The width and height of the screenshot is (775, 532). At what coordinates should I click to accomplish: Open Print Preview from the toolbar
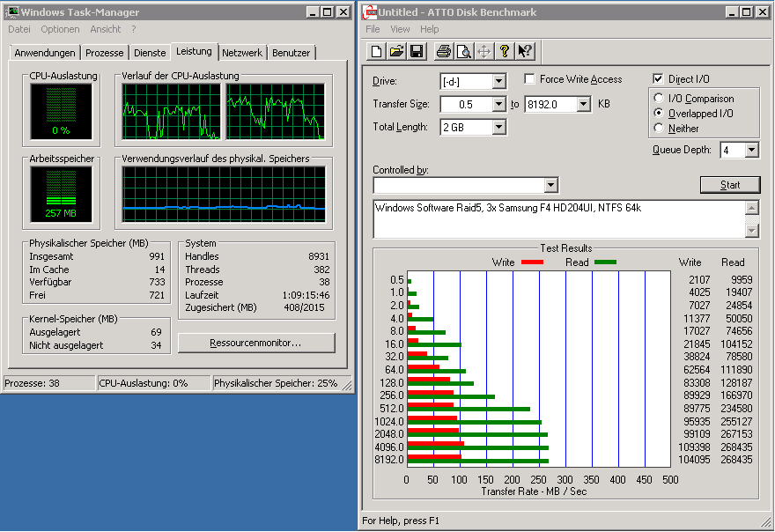[x=464, y=51]
